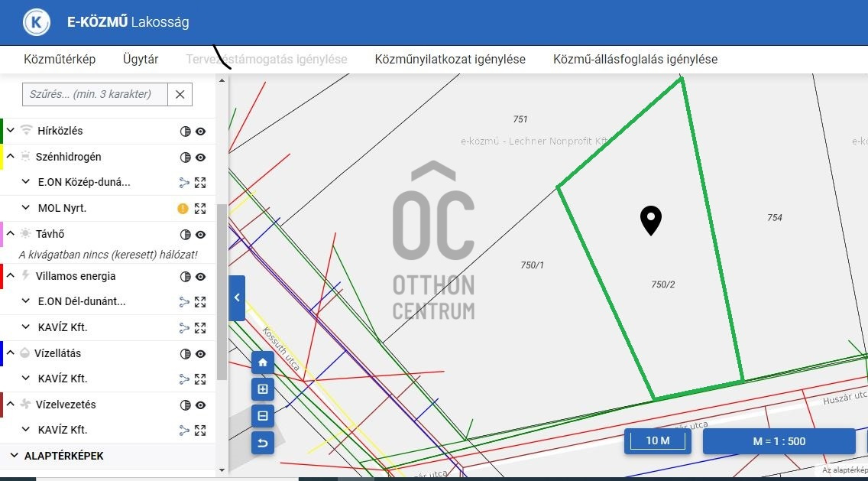Collapse the Szénhidrogén layer group
This screenshot has width=868, height=481.
coord(11,157)
